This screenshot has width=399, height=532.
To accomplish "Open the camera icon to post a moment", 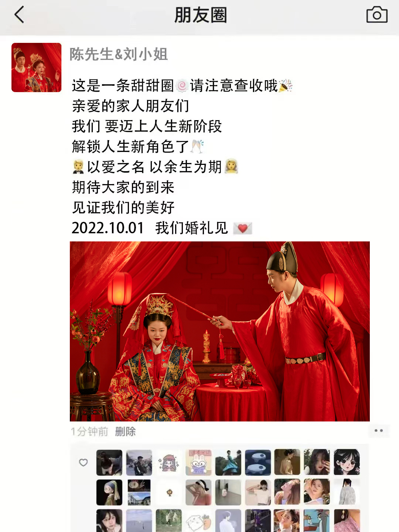I will 377,15.
